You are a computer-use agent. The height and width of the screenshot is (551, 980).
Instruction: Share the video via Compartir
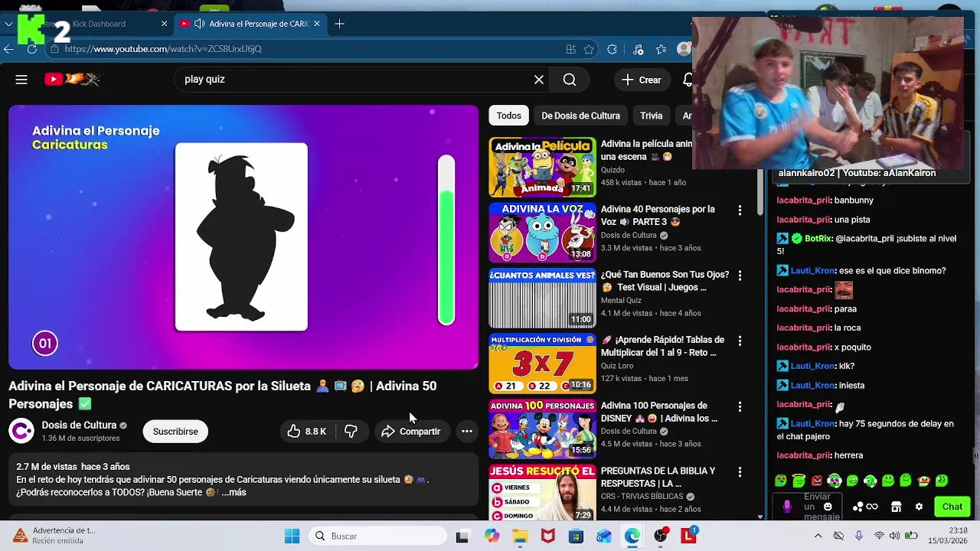coord(411,432)
